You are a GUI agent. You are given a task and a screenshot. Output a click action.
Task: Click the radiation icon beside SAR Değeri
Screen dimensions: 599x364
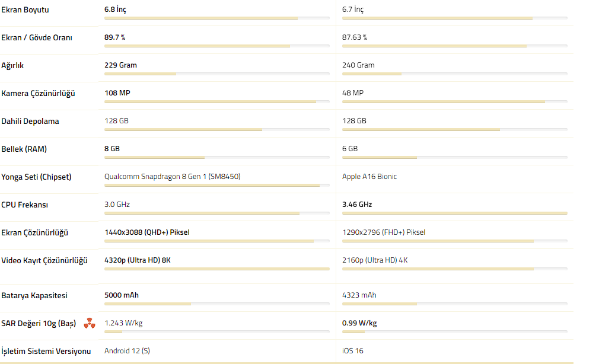pos(89,323)
